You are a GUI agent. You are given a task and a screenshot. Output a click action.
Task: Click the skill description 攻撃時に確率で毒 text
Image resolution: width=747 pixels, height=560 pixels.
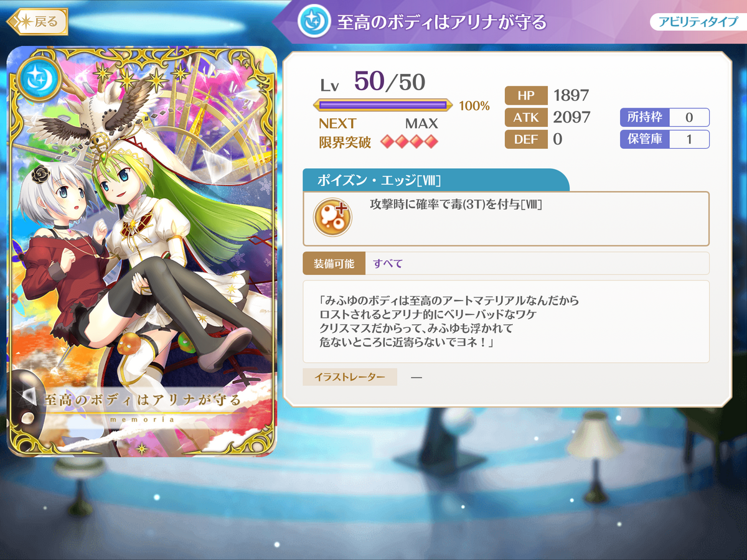click(456, 203)
